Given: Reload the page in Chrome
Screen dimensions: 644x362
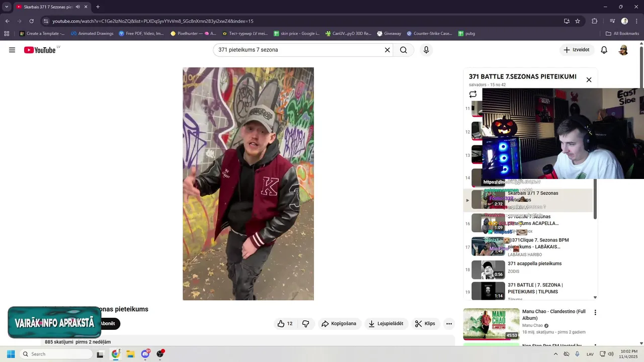Looking at the screenshot, I should (x=31, y=21).
